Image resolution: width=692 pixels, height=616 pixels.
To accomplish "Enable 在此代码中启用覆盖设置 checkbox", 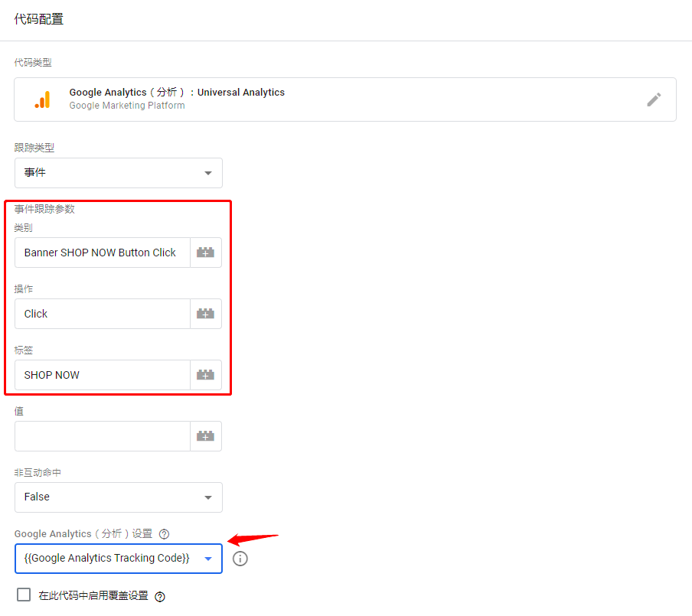I will click(x=24, y=595).
